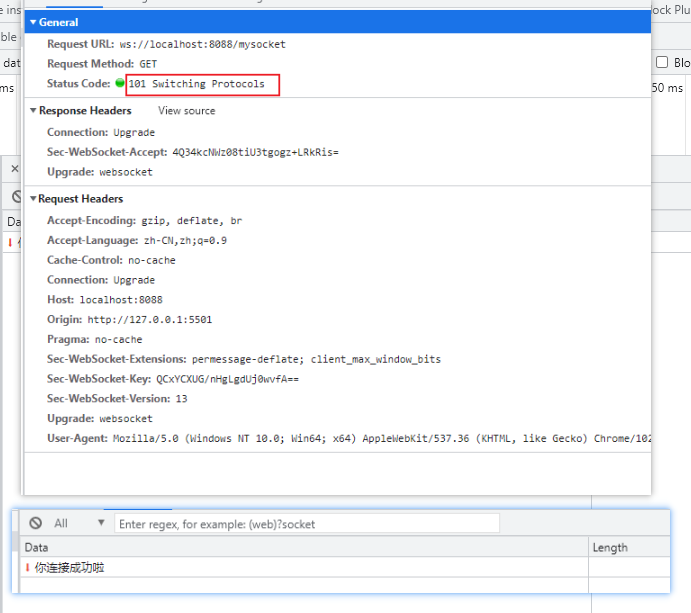Image resolution: width=691 pixels, height=613 pixels.
Task: Click the red down arrow on message row
Action: click(27, 568)
